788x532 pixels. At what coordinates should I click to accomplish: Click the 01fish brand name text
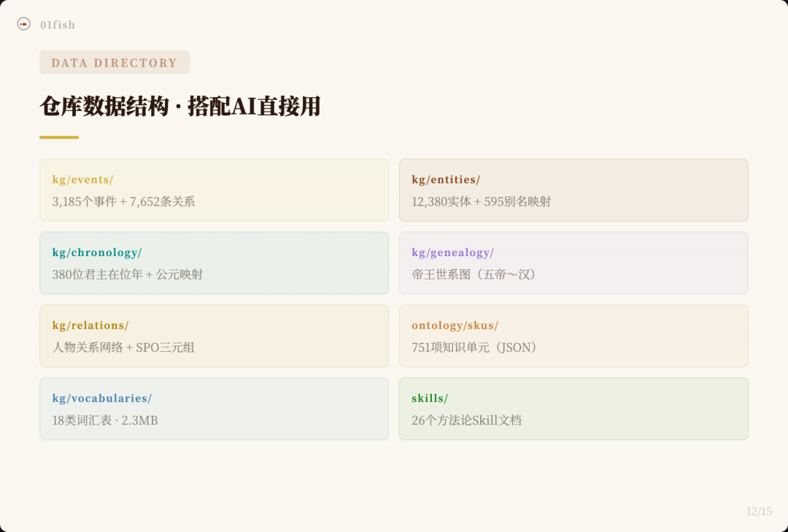58,25
